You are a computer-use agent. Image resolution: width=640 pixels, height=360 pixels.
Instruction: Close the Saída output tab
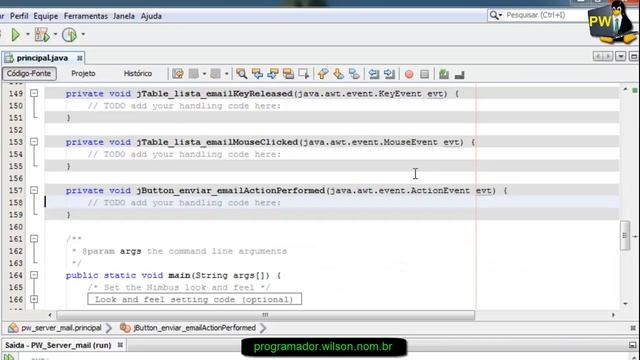120,345
